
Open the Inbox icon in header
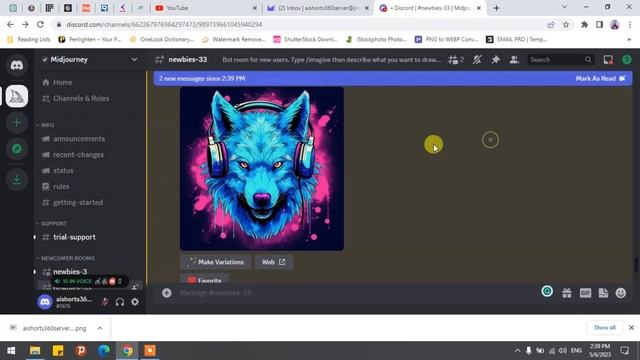coord(608,60)
